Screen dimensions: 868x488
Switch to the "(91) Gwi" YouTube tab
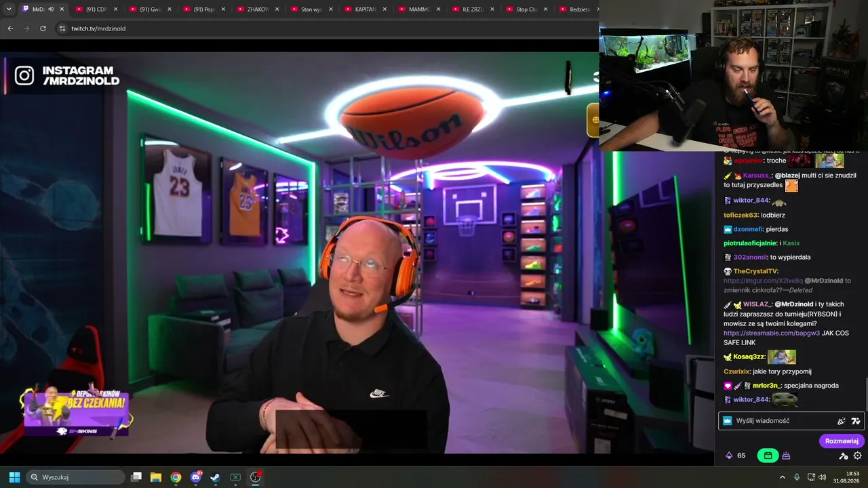[151, 9]
